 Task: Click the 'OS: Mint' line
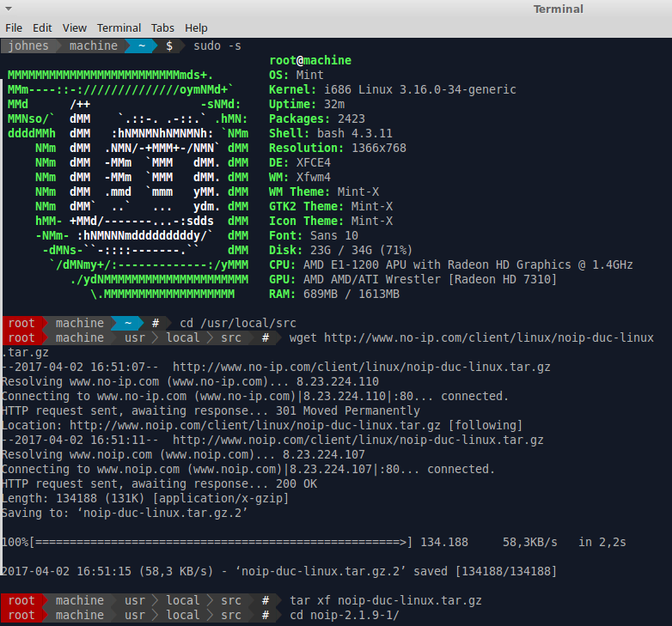click(x=296, y=75)
